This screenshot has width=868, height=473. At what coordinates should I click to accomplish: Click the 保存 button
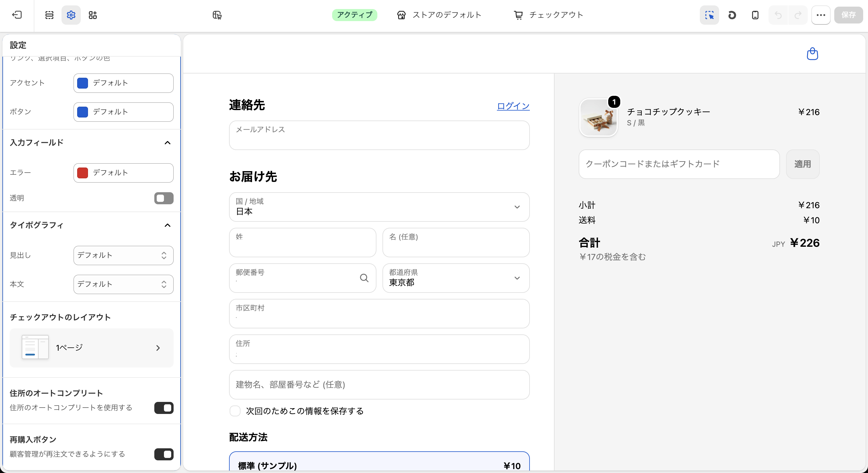tap(848, 15)
